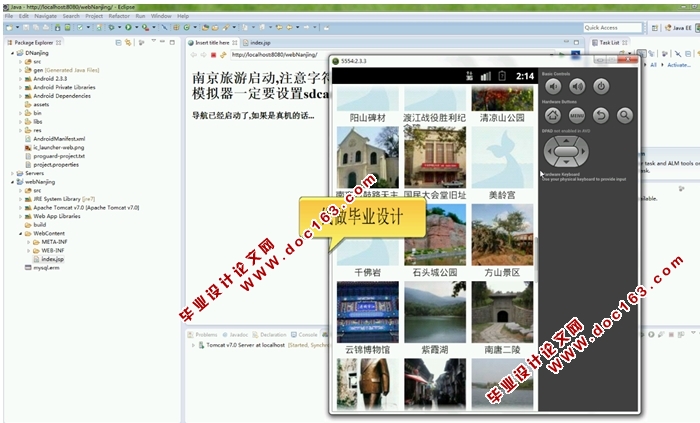Switch to the Console tab
The width and height of the screenshot is (700, 423).
304,335
